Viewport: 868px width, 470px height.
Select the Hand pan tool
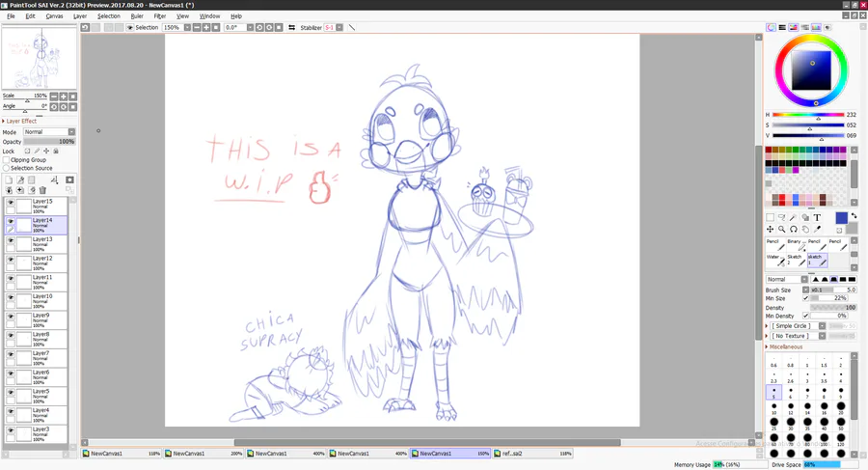pos(805,229)
